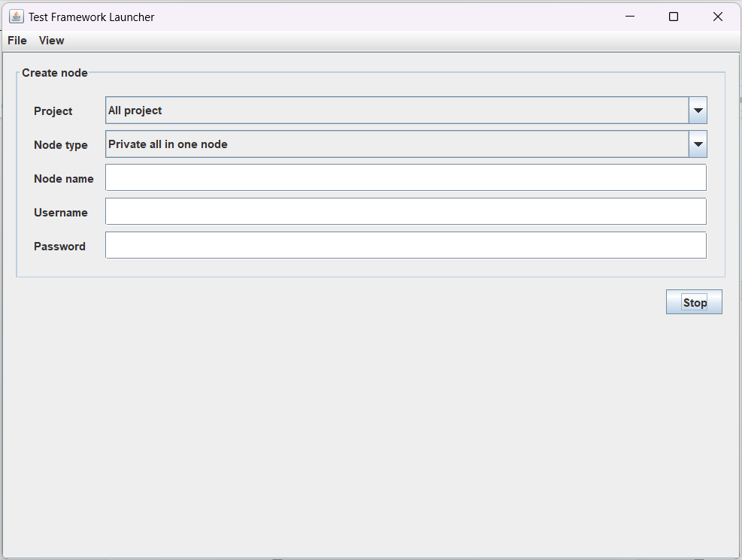Image resolution: width=742 pixels, height=560 pixels.
Task: Close the Test Framework Launcher window
Action: 717,17
